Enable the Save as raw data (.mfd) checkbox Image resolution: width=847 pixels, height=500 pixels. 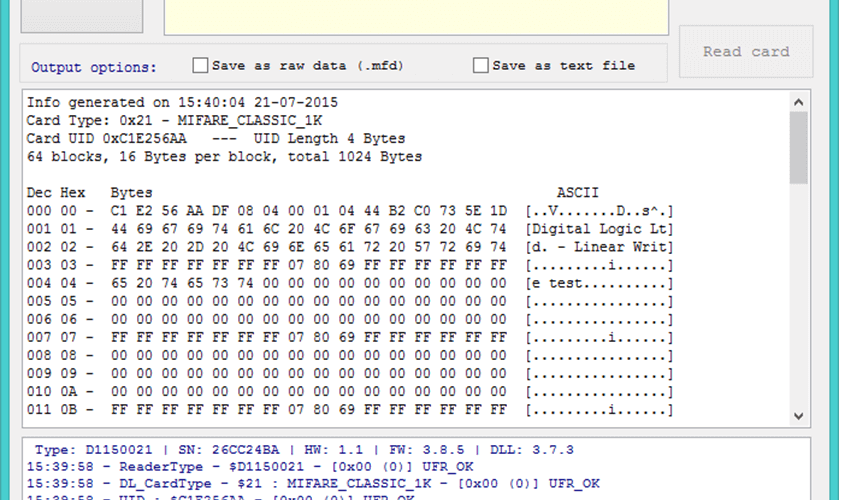tap(200, 65)
